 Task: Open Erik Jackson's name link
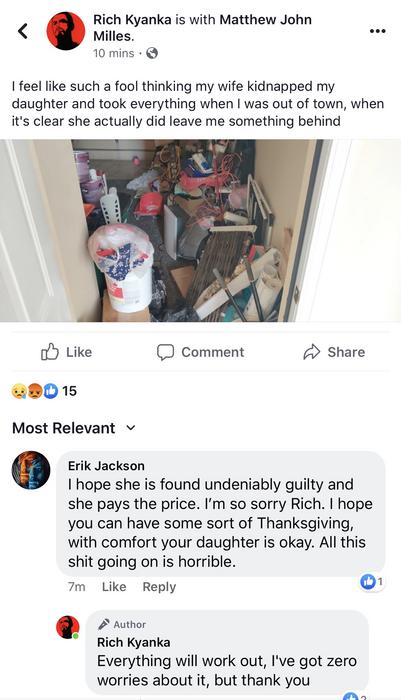tap(106, 466)
